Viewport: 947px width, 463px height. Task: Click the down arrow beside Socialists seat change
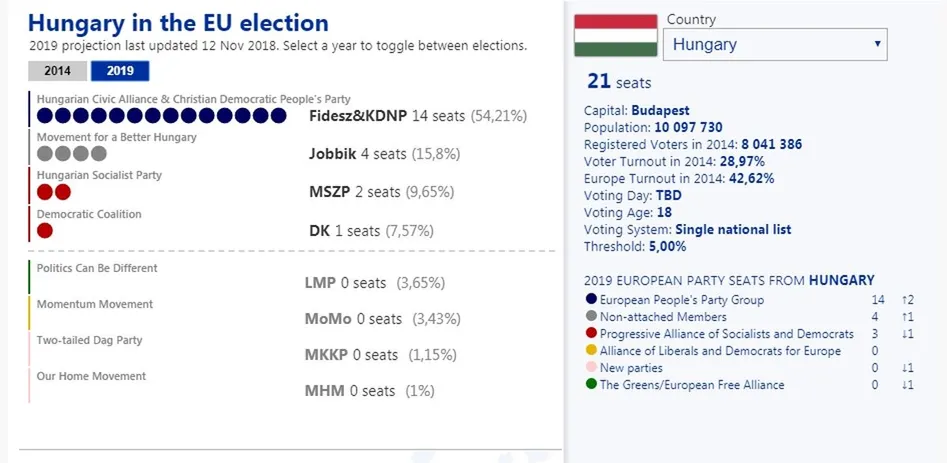click(908, 334)
